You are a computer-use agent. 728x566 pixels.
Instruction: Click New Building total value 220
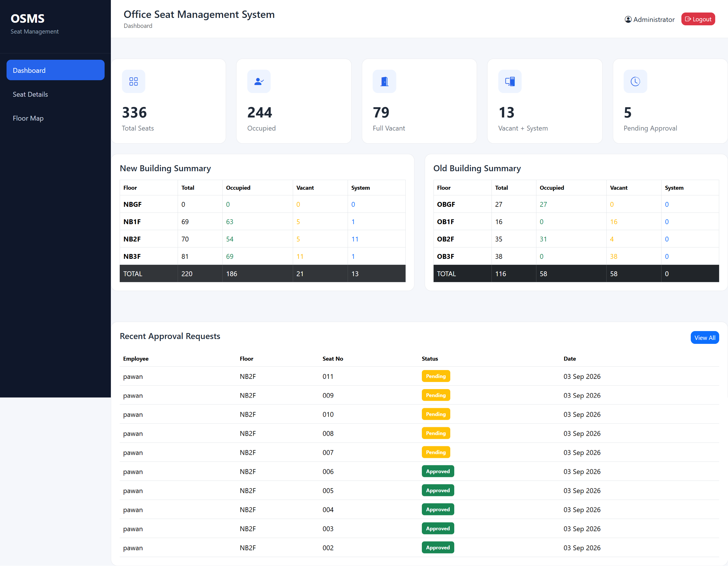(x=187, y=274)
